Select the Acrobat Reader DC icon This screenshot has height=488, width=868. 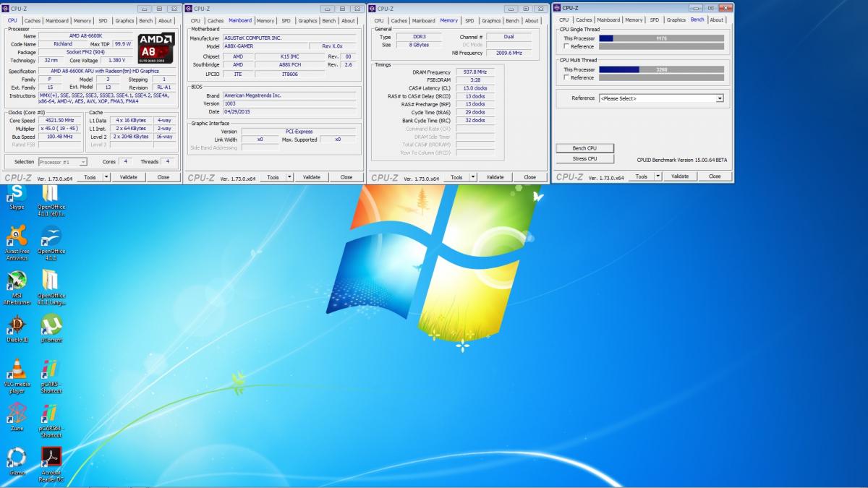tap(51, 457)
